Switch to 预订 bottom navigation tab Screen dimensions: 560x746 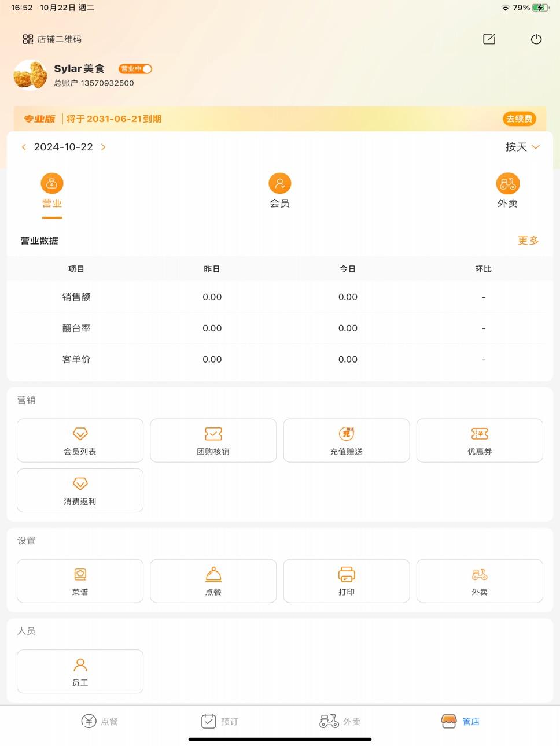[x=220, y=721]
